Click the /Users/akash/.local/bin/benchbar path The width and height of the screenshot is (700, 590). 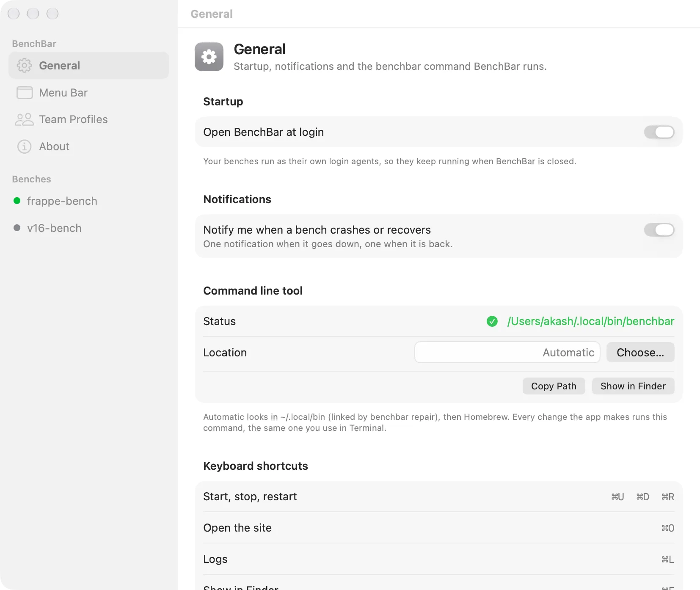[590, 321]
